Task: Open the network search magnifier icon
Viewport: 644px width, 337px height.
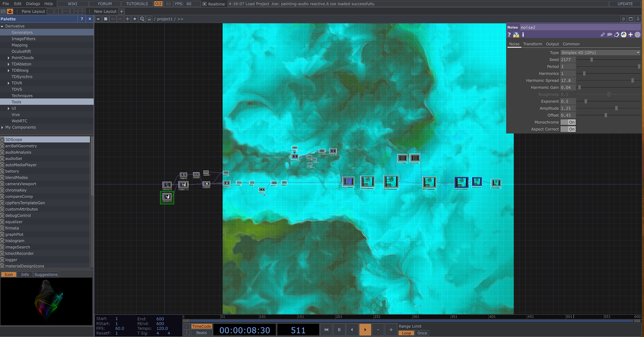Action: [142, 19]
